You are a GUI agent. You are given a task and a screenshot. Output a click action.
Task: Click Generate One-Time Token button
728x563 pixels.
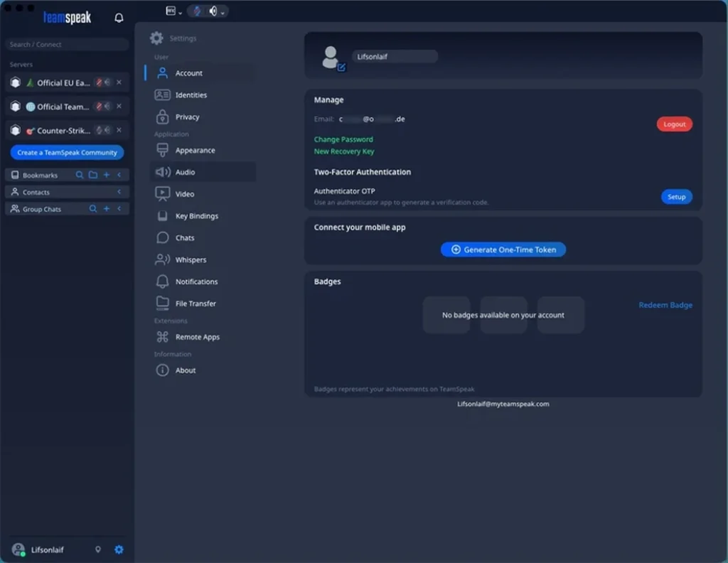503,250
